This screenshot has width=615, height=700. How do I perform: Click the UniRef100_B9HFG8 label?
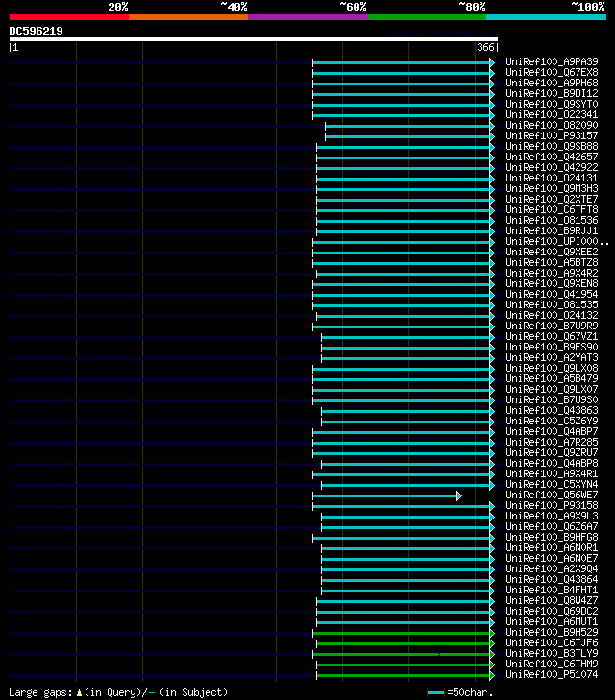(x=552, y=537)
